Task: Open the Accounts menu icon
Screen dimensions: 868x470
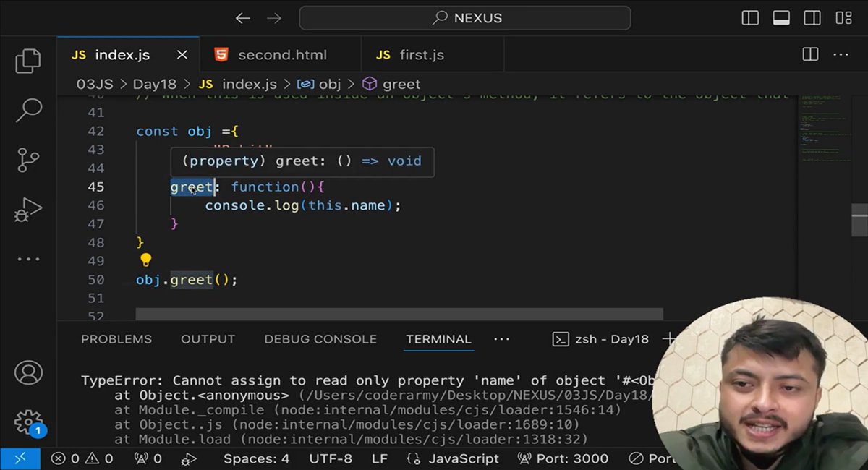Action: tap(28, 373)
